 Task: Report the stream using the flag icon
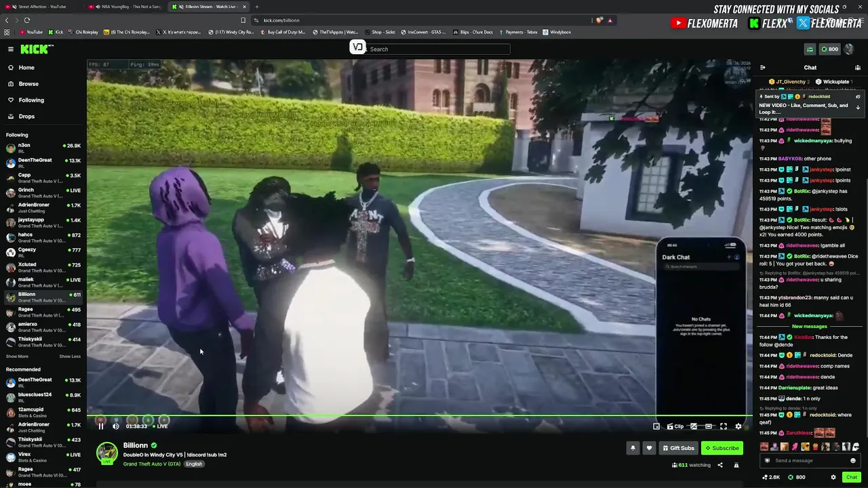pos(736,465)
